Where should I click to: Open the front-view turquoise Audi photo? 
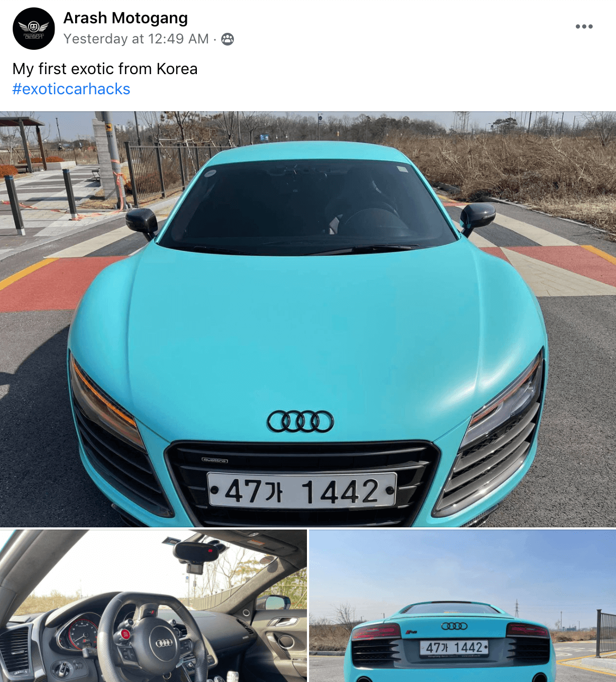tap(308, 319)
